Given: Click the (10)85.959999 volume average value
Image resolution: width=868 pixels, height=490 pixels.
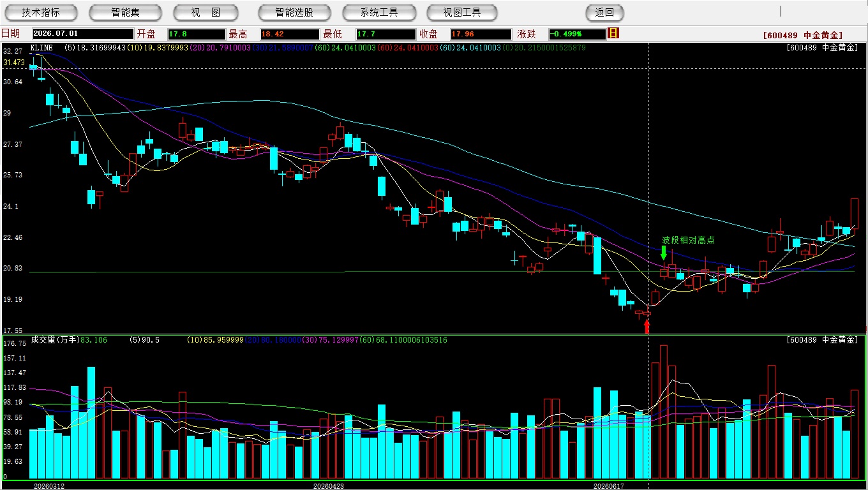Looking at the screenshot, I should point(214,340).
